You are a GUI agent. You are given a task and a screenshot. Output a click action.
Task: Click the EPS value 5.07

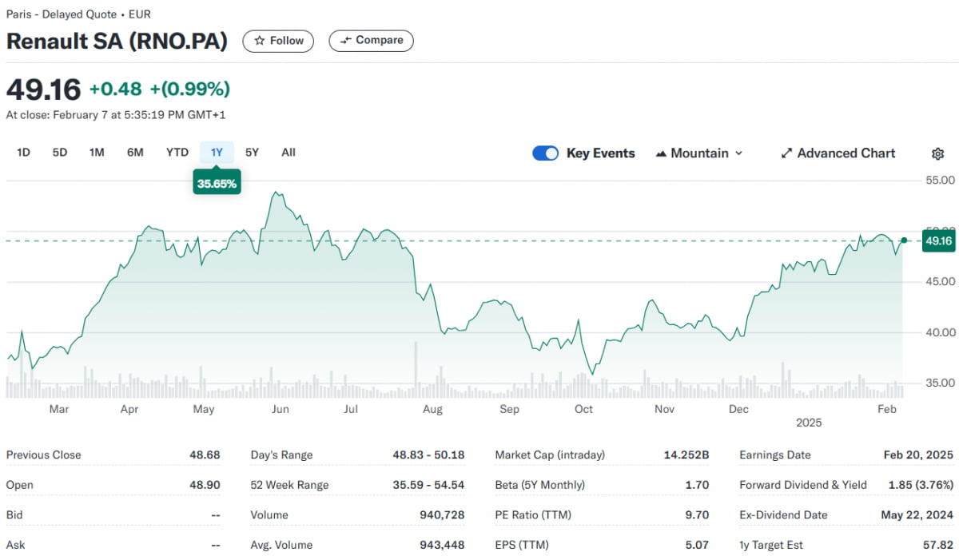pos(697,545)
